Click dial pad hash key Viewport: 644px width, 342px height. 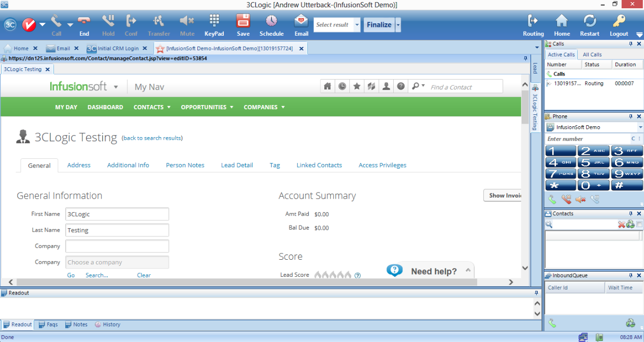point(627,185)
